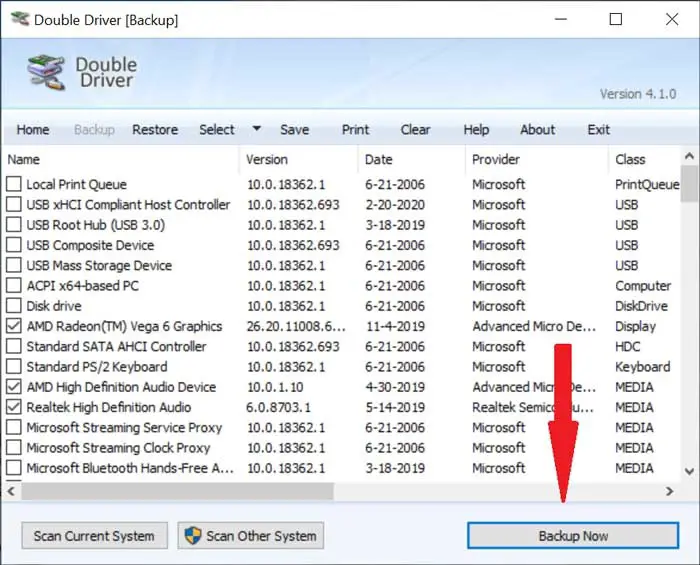Click the DiskDrive class cell
700x565 pixels.
(x=641, y=306)
